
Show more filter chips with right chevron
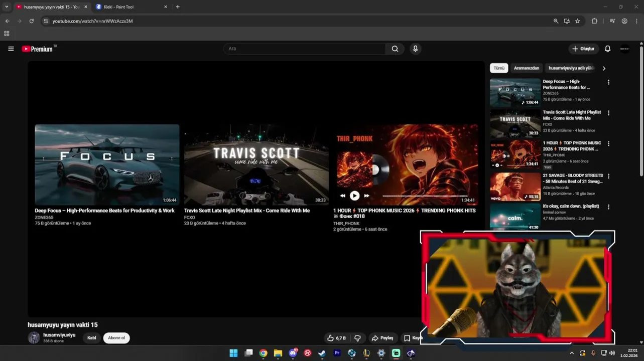coord(604,68)
